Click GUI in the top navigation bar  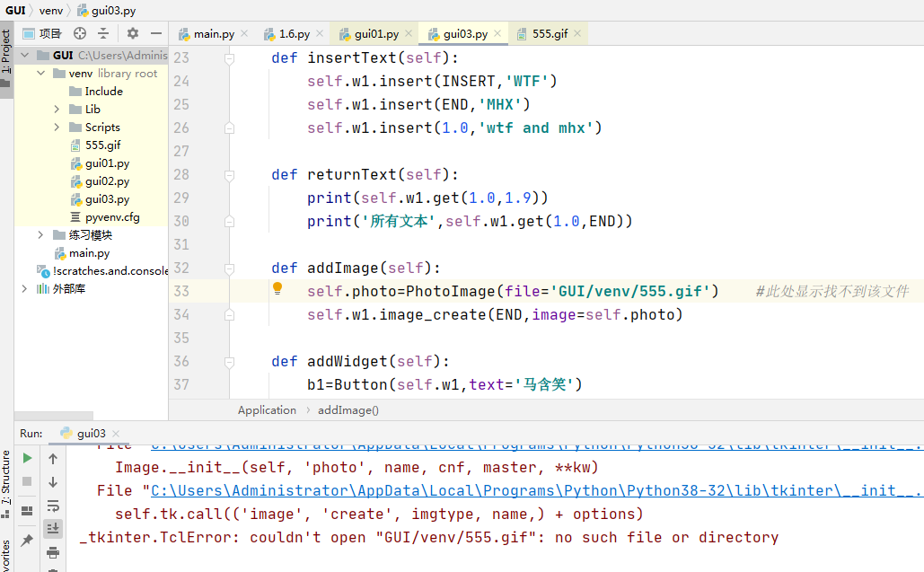pos(15,11)
